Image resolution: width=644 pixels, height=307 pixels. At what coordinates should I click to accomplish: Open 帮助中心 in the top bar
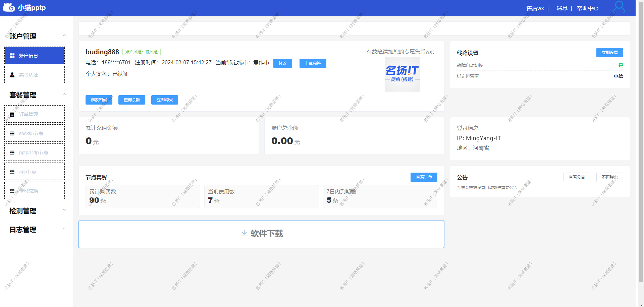[587, 8]
